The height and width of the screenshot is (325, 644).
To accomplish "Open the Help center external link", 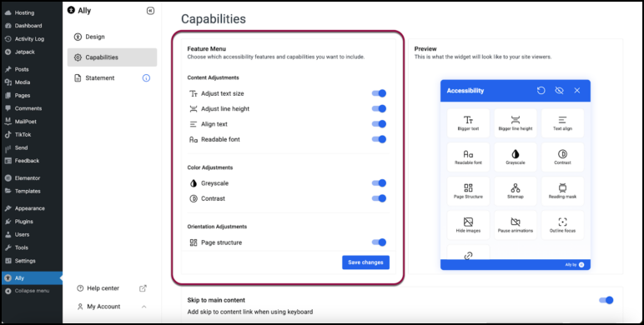I will click(x=143, y=288).
